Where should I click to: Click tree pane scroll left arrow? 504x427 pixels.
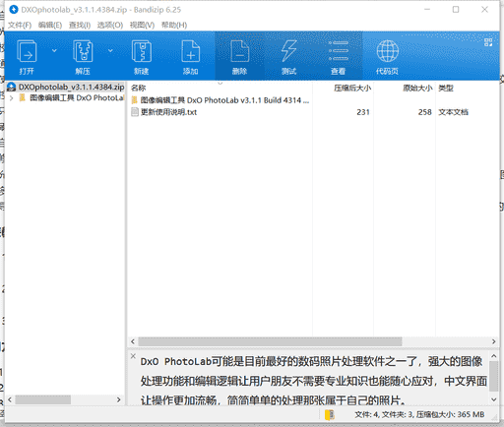10,399
